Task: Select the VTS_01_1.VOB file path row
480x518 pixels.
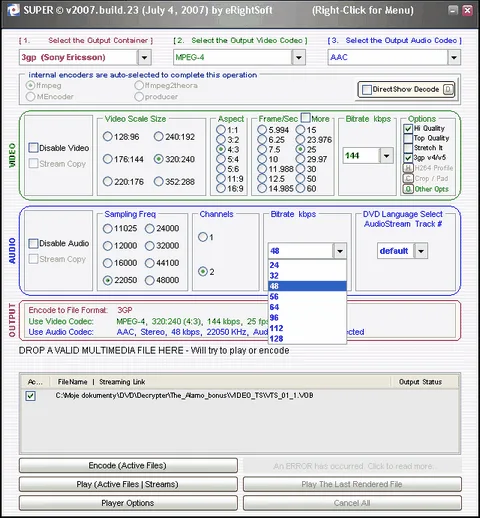Action: pos(184,396)
